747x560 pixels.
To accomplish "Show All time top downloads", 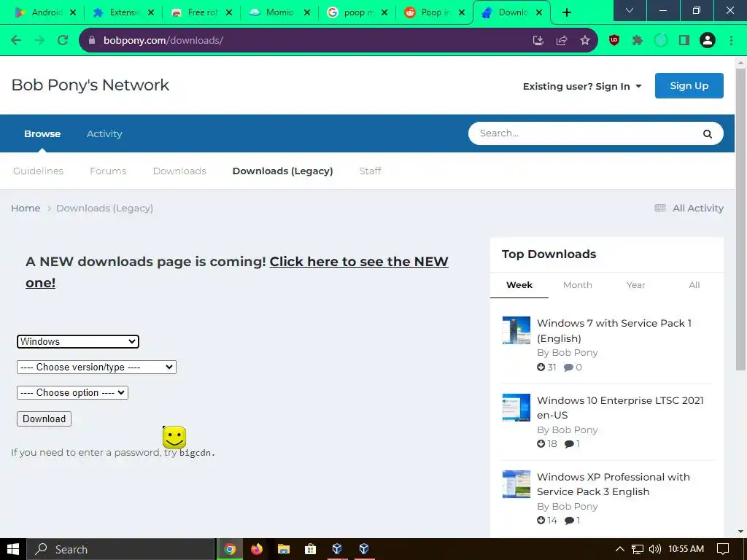I will pos(694,285).
